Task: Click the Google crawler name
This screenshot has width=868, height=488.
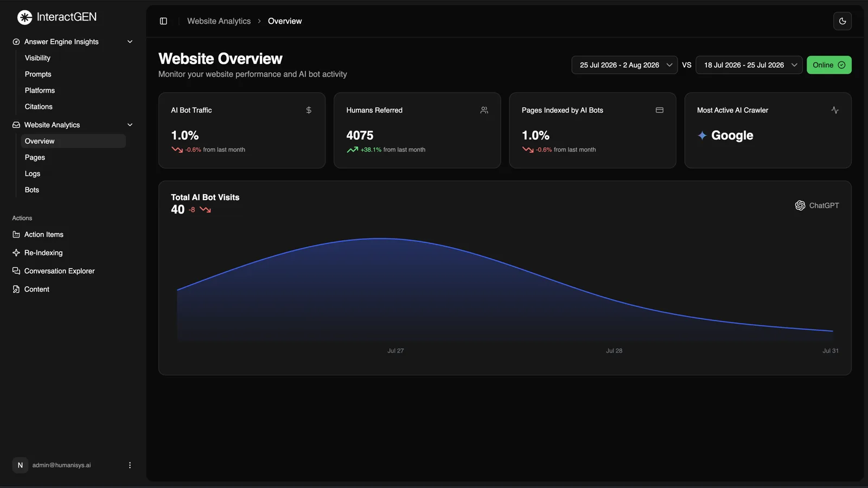Action: (x=732, y=136)
